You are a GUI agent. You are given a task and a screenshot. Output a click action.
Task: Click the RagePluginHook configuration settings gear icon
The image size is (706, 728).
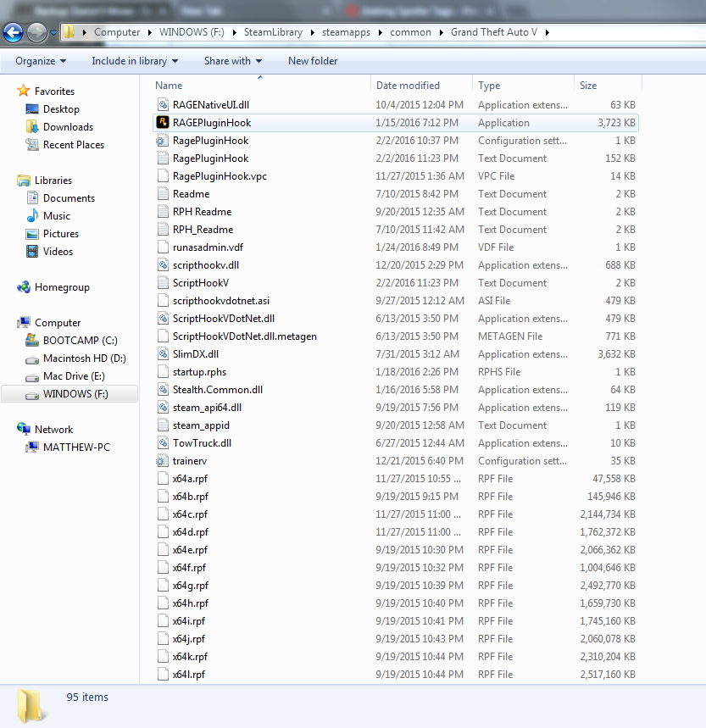(x=162, y=140)
